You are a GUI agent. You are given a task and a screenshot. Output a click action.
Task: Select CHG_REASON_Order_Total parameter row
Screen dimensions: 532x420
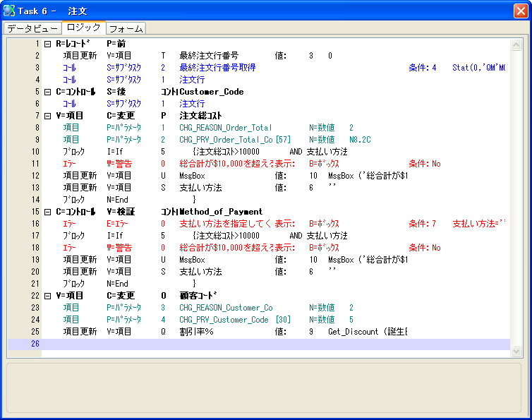tap(259, 128)
